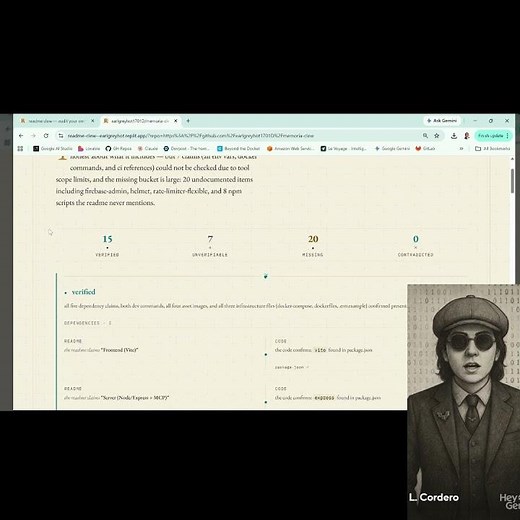
Task: Expand the package.json file reference
Action: (292, 367)
